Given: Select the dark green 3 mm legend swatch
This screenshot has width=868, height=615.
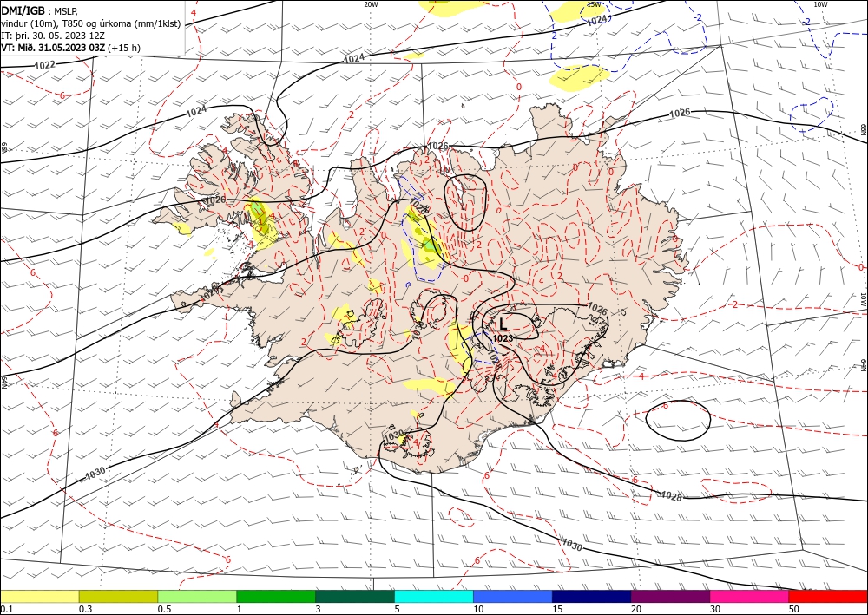Looking at the screenshot, I should [x=355, y=596].
